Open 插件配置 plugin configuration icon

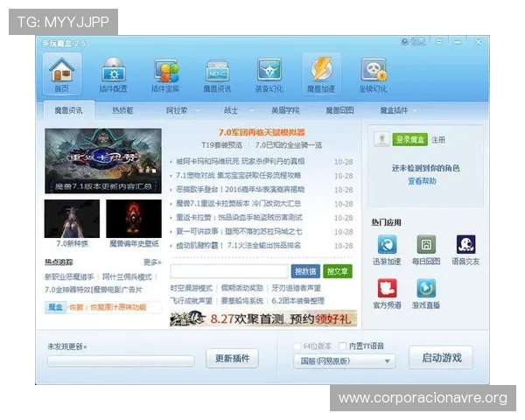tap(114, 74)
